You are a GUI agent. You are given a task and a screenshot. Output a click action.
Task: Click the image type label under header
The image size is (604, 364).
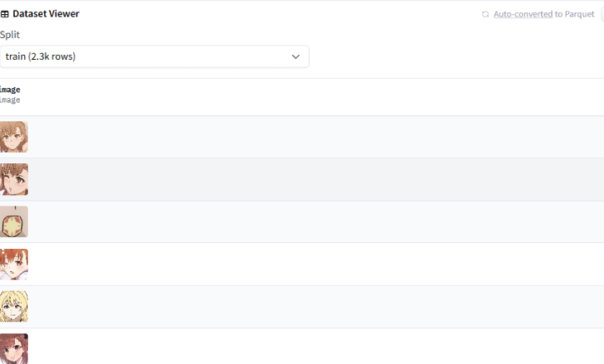[x=10, y=99]
